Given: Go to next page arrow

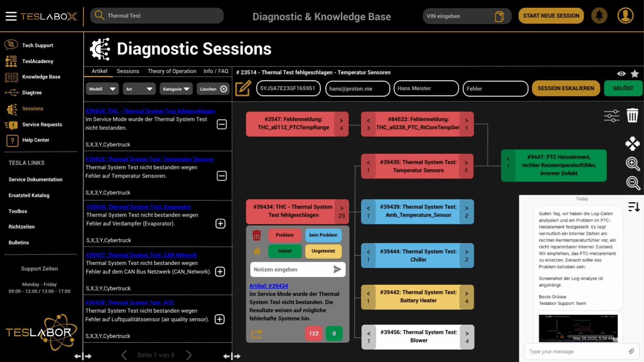Looking at the screenshot, I should pyautogui.click(x=189, y=355).
